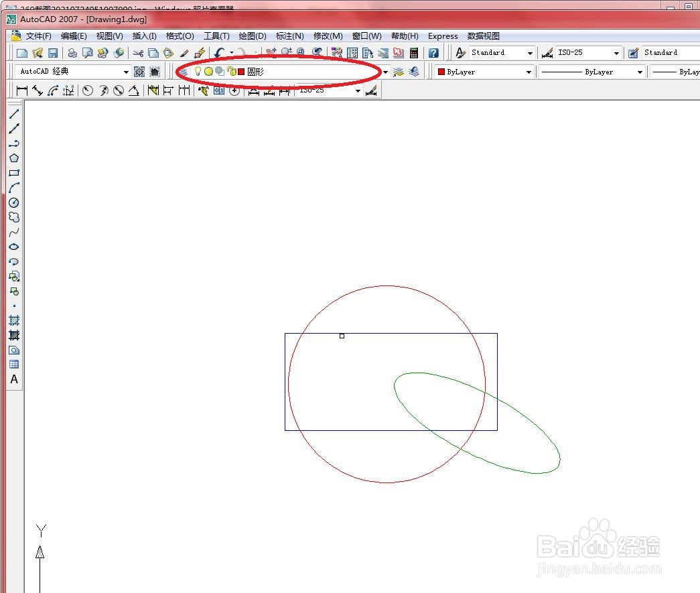Toggle the layer freeze sun icon

pyautogui.click(x=208, y=72)
